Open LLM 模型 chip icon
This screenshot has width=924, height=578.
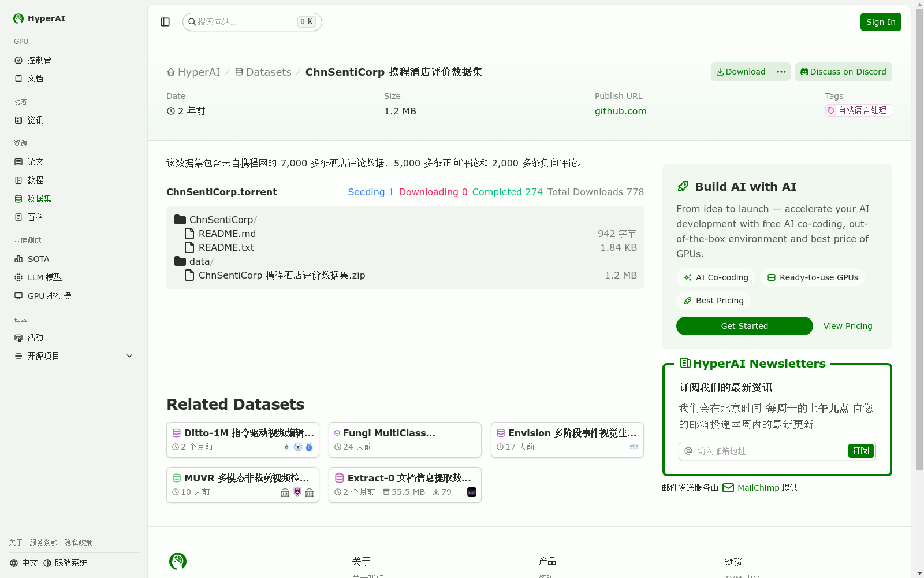18,277
